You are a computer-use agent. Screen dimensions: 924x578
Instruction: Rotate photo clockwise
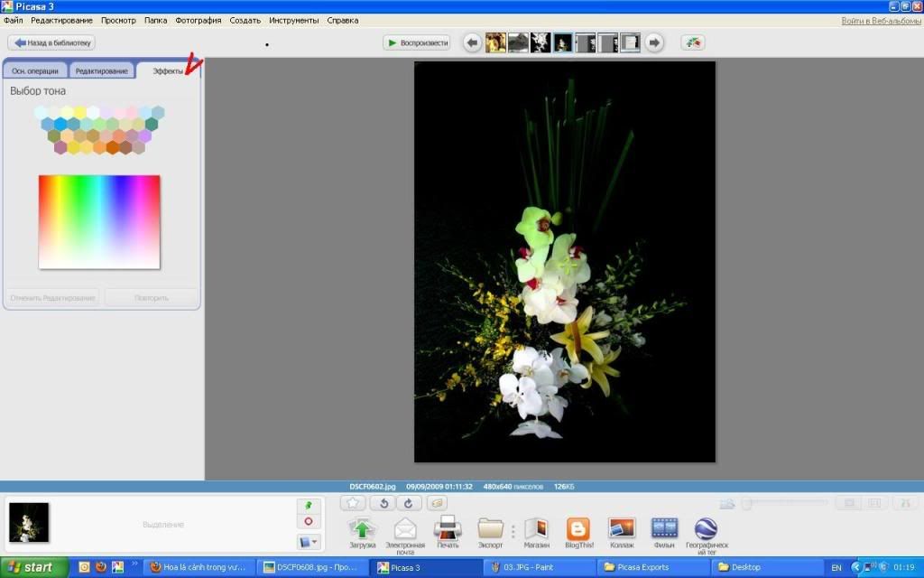pos(407,503)
